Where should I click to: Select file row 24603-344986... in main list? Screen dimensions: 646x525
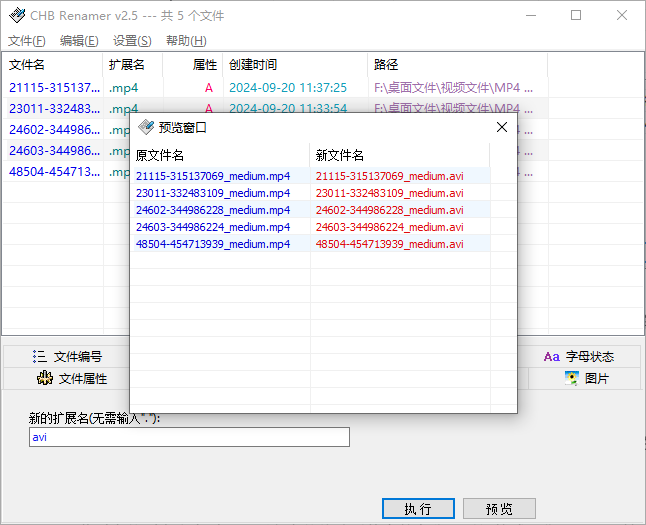click(54, 151)
